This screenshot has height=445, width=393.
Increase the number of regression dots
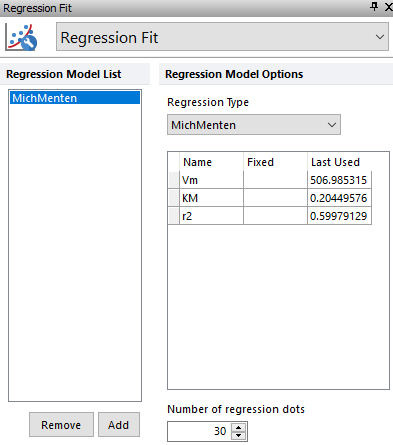(x=238, y=428)
